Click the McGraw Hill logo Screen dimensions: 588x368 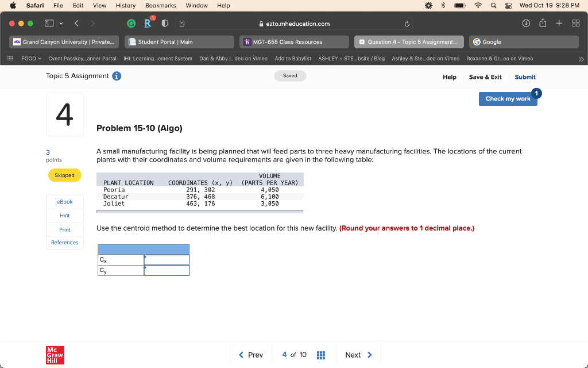point(55,355)
